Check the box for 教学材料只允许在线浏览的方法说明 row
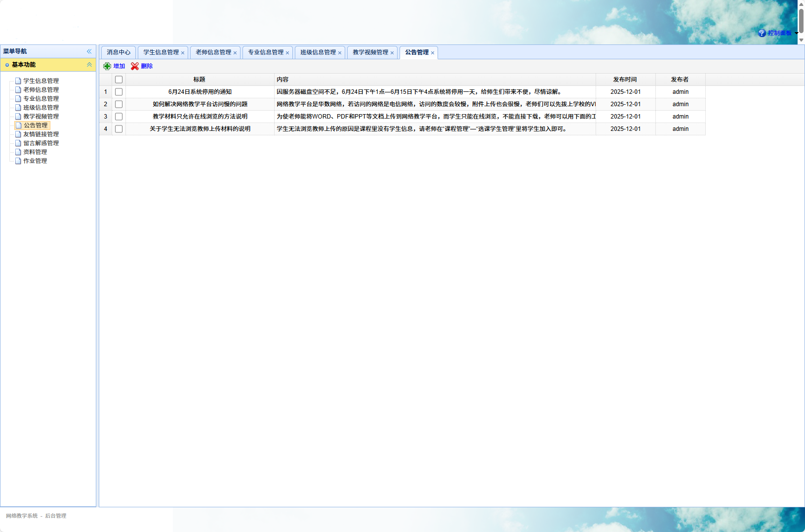805x532 pixels. pyautogui.click(x=119, y=117)
